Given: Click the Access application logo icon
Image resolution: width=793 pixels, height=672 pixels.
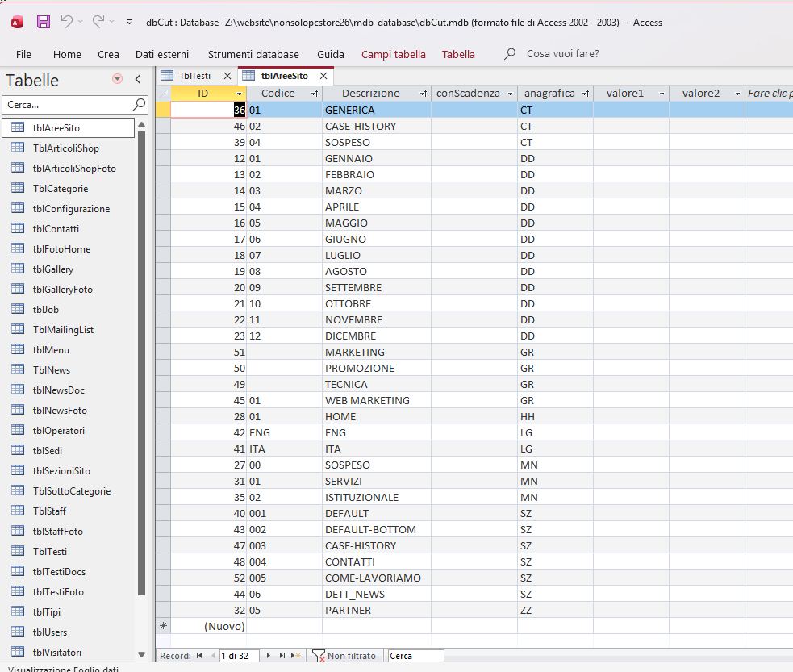Looking at the screenshot, I should pos(17,22).
